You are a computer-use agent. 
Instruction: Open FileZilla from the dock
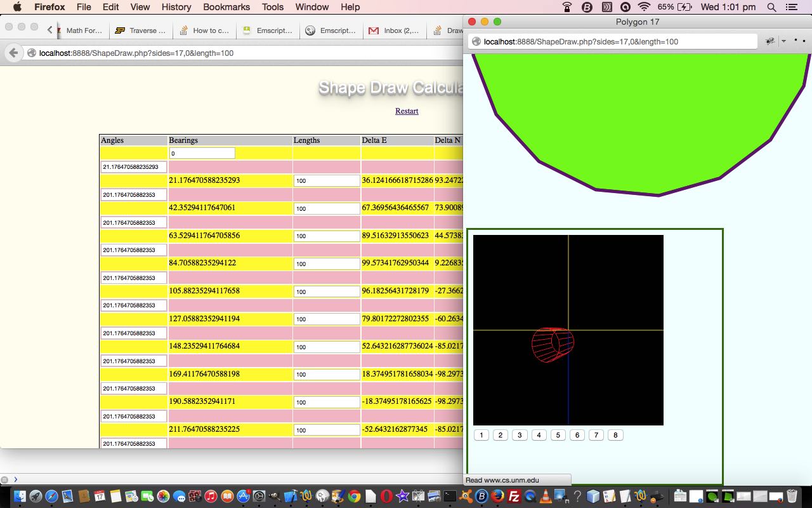point(514,497)
